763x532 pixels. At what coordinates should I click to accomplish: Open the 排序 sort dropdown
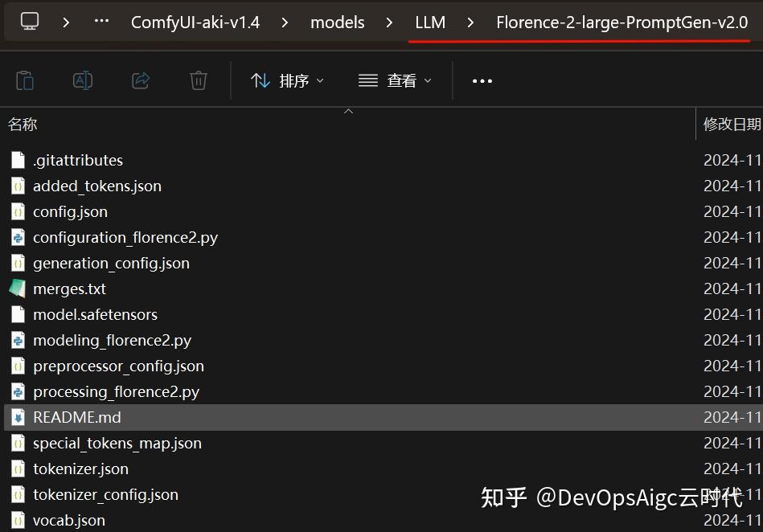tap(287, 80)
